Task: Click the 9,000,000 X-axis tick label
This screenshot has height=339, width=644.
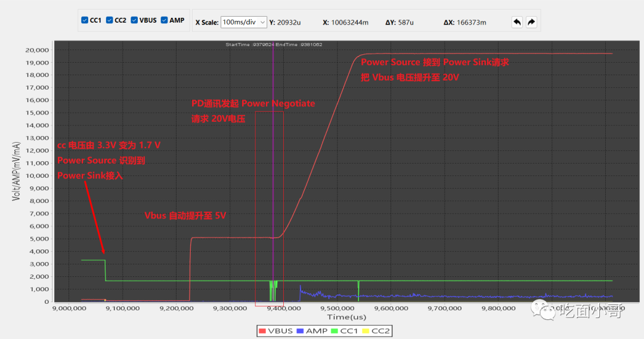Action: [x=69, y=308]
